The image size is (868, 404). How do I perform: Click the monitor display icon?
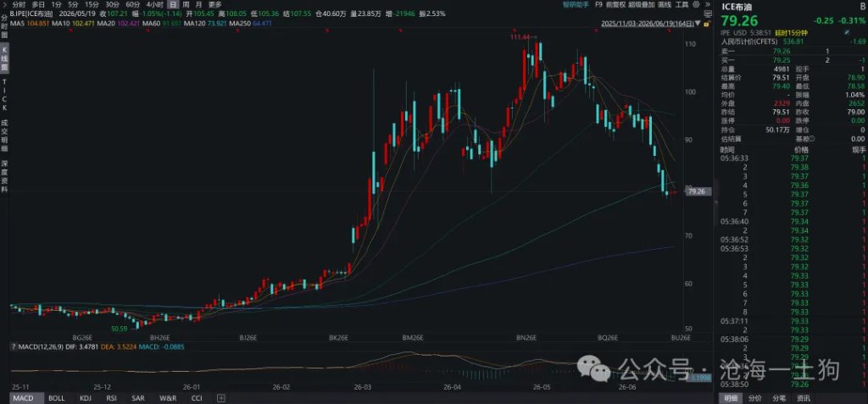708,14
